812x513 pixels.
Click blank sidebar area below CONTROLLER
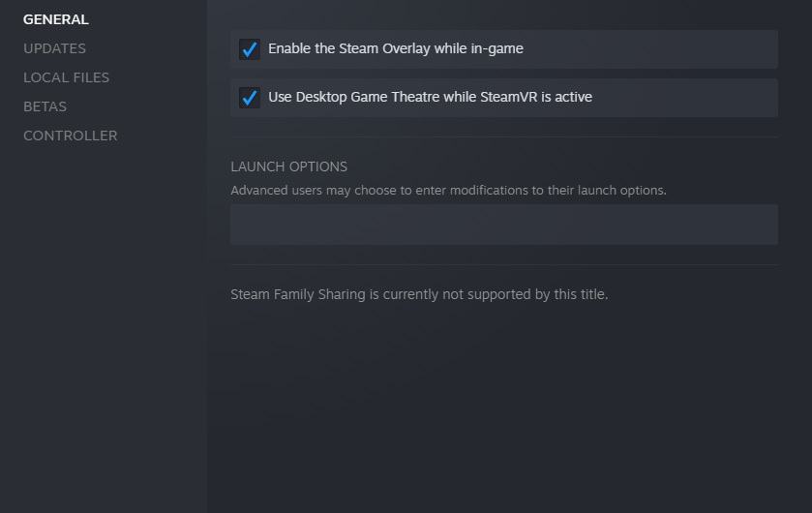(103, 319)
